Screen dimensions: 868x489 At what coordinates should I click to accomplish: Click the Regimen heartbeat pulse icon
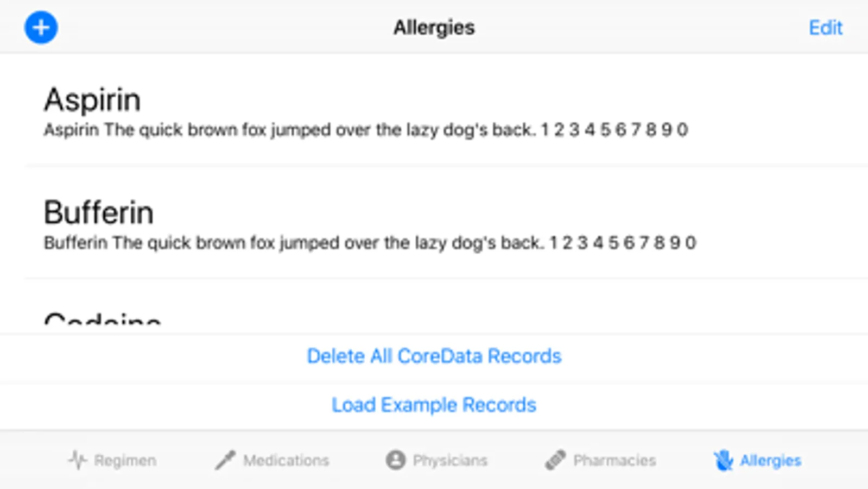point(77,460)
